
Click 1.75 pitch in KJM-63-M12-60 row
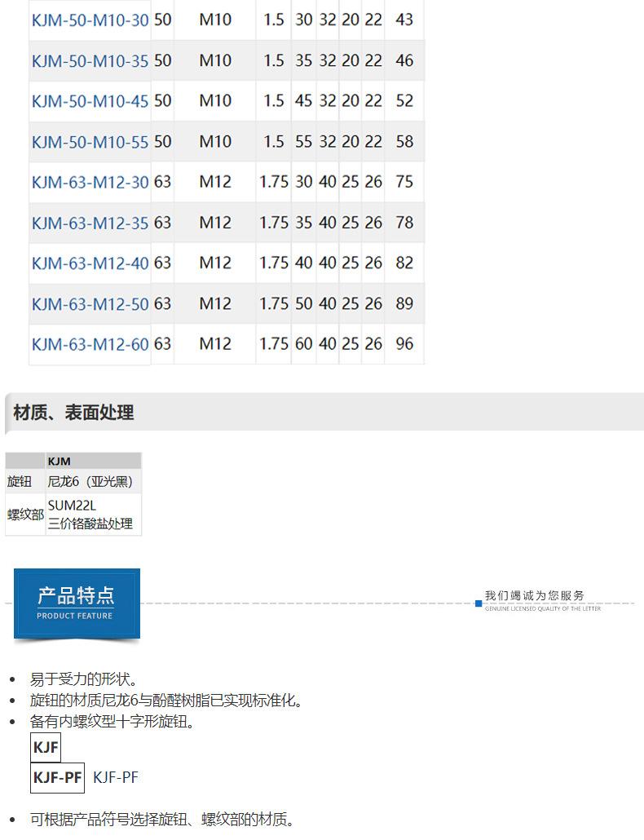tap(274, 343)
